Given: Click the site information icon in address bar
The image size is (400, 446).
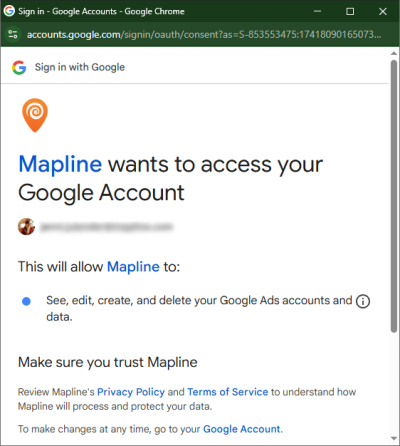Looking at the screenshot, I should coord(13,34).
